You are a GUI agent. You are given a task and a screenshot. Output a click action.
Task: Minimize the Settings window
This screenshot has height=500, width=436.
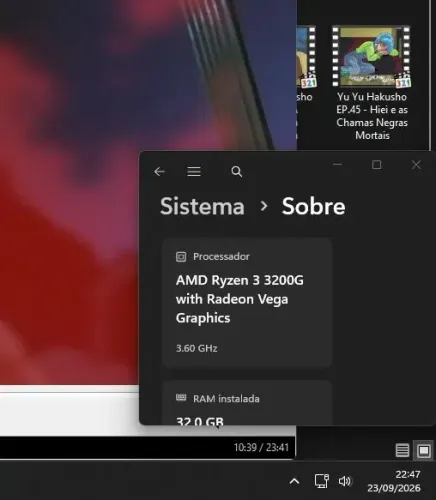(337, 164)
